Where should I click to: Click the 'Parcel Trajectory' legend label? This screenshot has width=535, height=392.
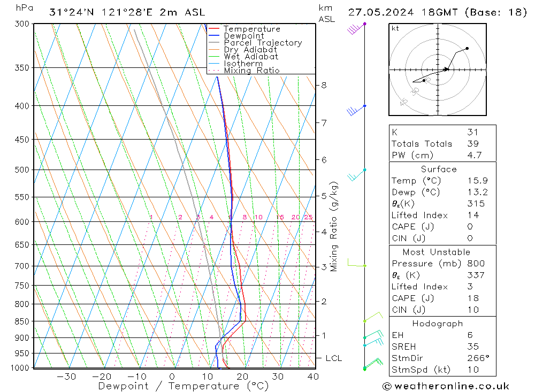pyautogui.click(x=263, y=43)
